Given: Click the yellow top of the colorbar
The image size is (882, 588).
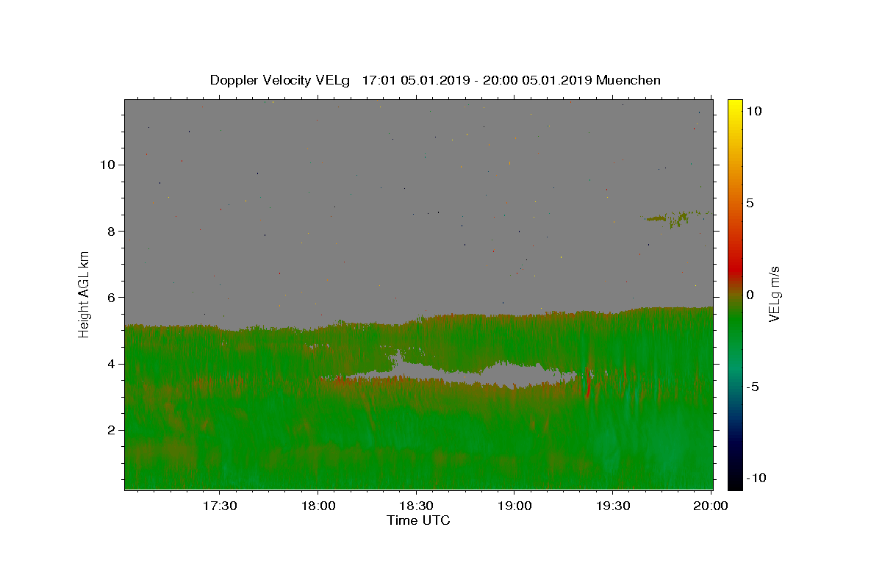Looking at the screenshot, I should pyautogui.click(x=735, y=107).
